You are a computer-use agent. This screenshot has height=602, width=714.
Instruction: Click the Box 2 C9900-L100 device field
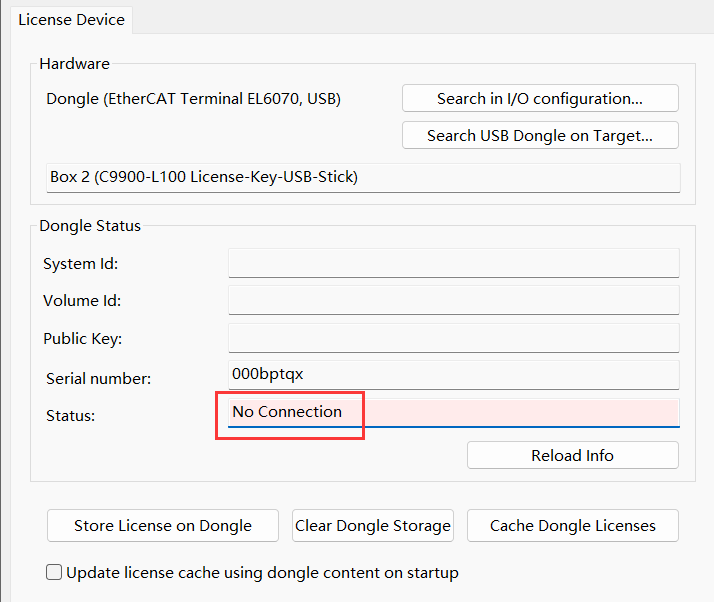363,178
